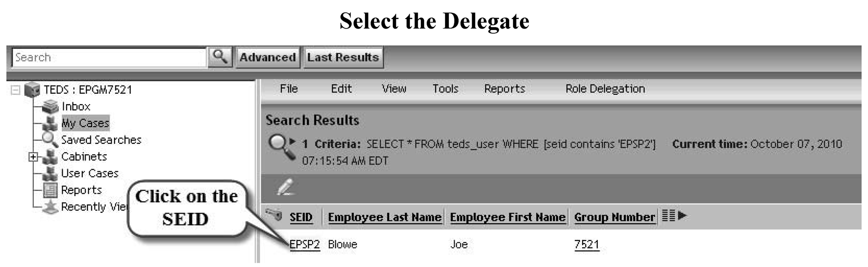This screenshot has height=267, width=868.
Task: Click the Saved Searches magnifier icon
Action: click(x=49, y=139)
